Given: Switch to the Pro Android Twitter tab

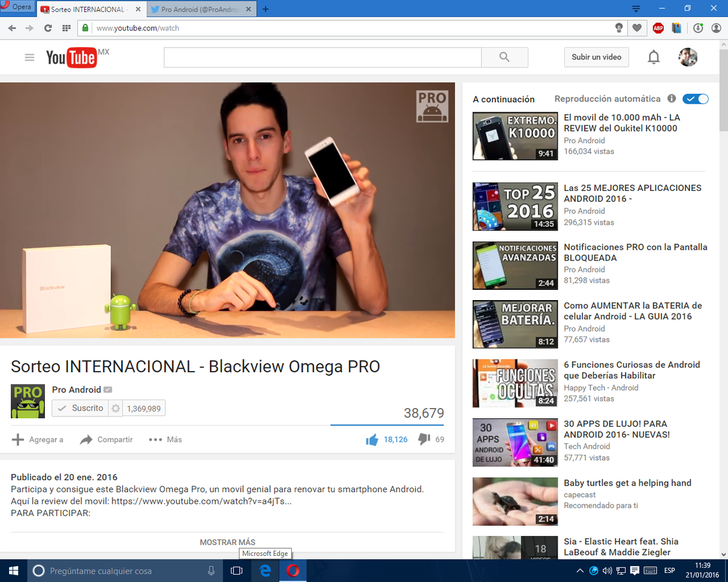Looking at the screenshot, I should (x=201, y=9).
